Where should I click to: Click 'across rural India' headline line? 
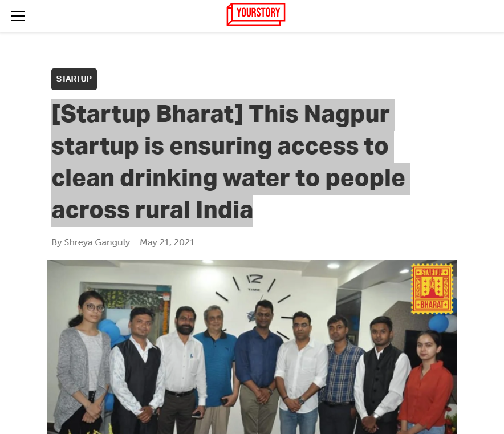pos(152,210)
